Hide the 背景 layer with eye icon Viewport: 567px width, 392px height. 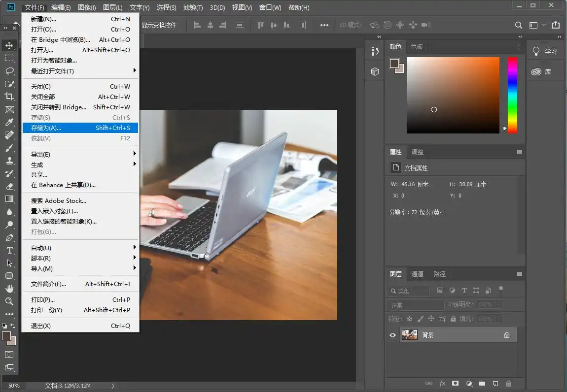coord(393,335)
